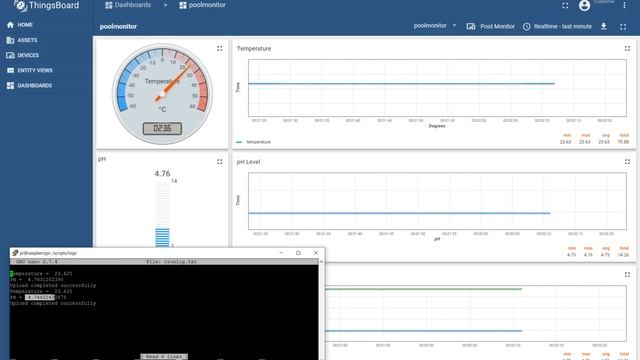Close the terminal window
Image resolution: width=640 pixels, height=360 pixels.
[x=316, y=253]
